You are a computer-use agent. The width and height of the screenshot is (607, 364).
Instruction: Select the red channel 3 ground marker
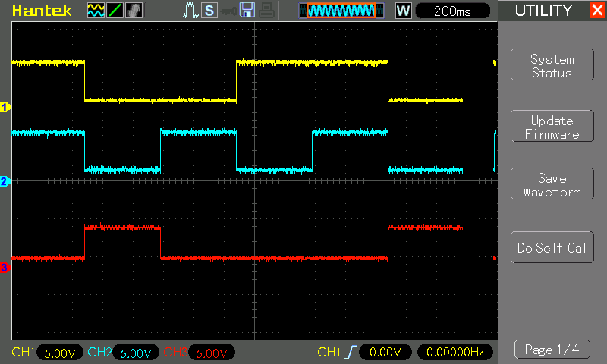click(x=5, y=267)
